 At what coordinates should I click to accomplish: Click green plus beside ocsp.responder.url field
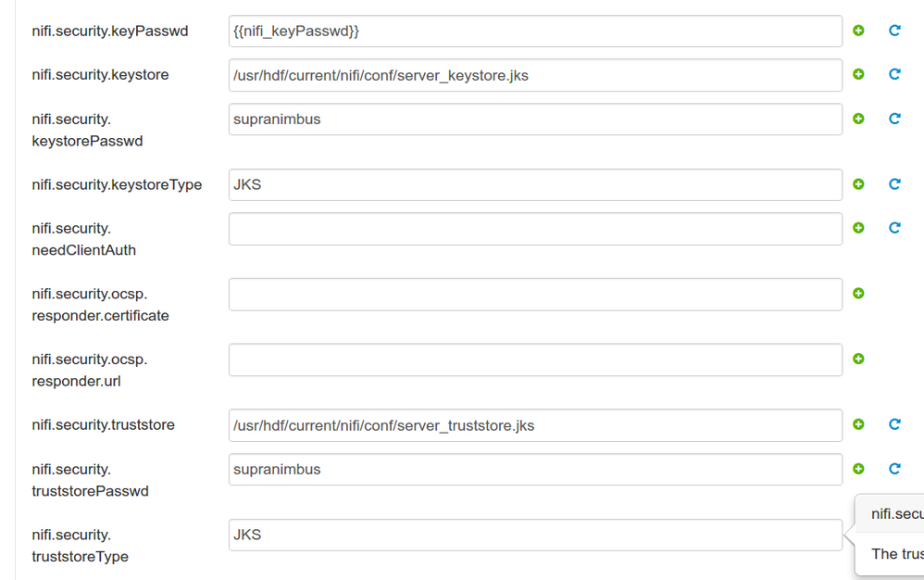point(858,359)
